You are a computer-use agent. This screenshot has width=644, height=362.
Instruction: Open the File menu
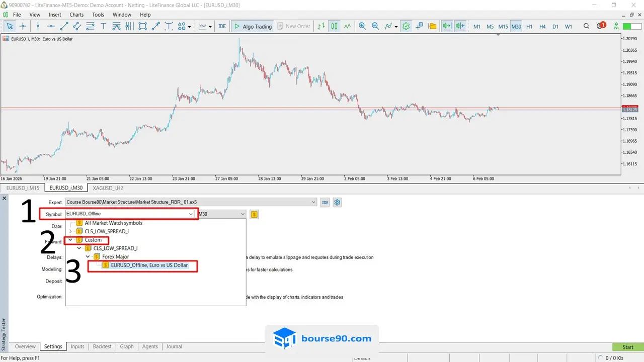click(x=17, y=15)
